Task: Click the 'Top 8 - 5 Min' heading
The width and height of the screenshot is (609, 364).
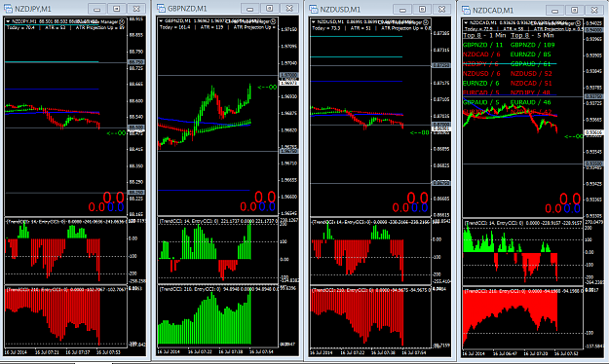Action: click(x=532, y=35)
